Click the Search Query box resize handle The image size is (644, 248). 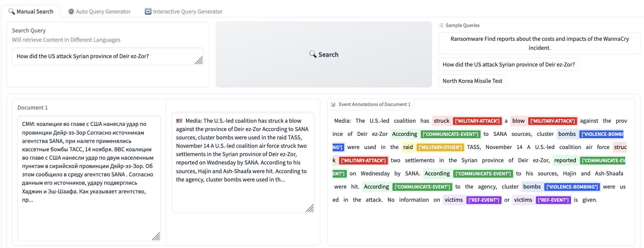(x=199, y=60)
